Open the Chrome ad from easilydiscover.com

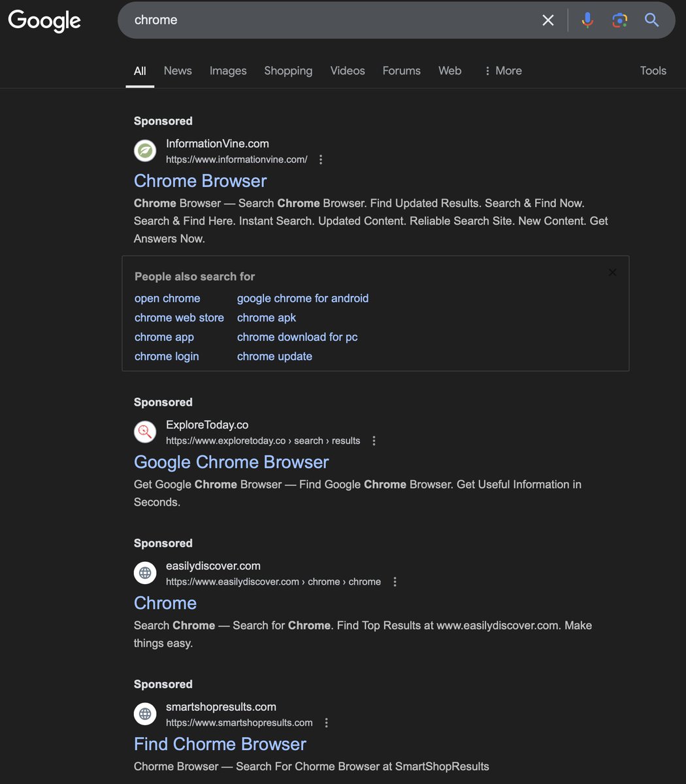point(165,603)
